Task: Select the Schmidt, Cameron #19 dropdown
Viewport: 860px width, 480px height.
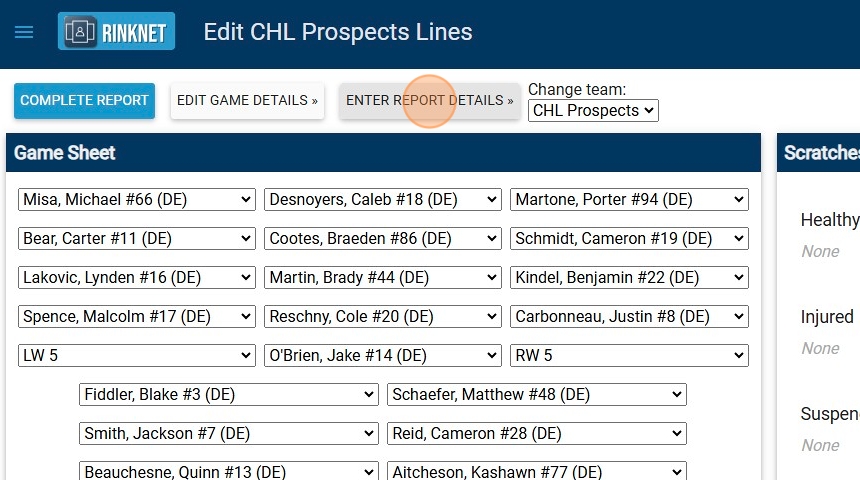Action: tap(628, 239)
